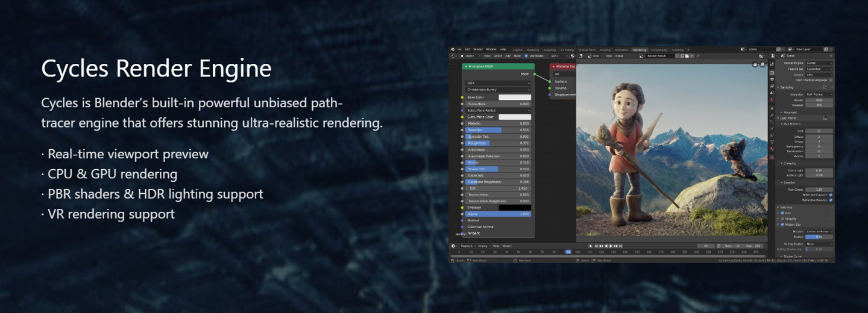868x313 pixels.
Task: Select the zoom magnifier icon in render view
Action: coord(763,64)
